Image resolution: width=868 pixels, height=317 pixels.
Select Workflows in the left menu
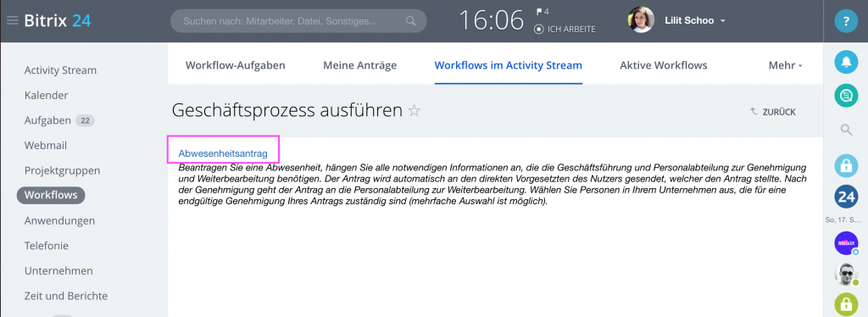click(51, 195)
